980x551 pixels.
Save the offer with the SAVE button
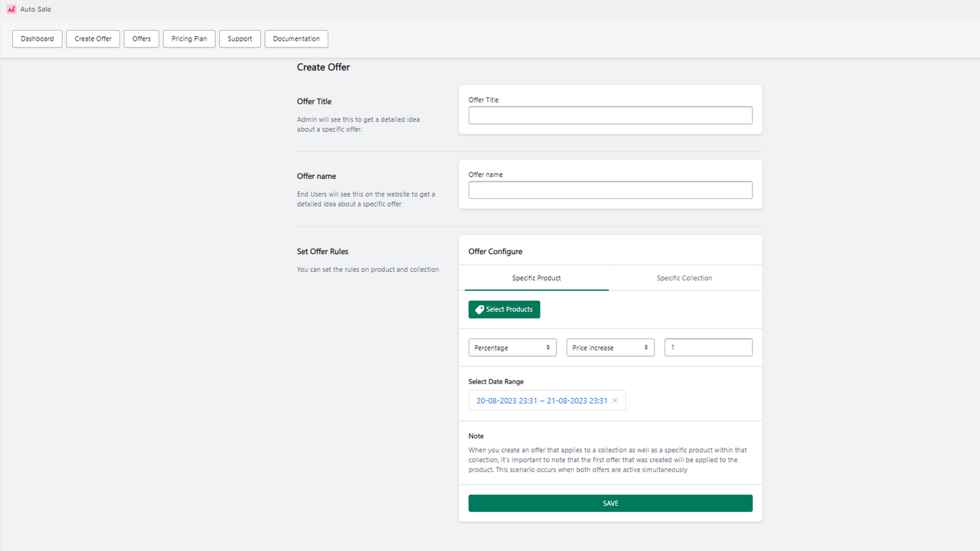[610, 503]
